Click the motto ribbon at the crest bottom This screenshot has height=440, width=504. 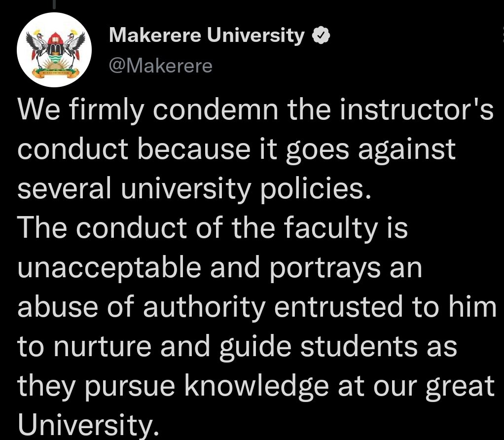[57, 73]
